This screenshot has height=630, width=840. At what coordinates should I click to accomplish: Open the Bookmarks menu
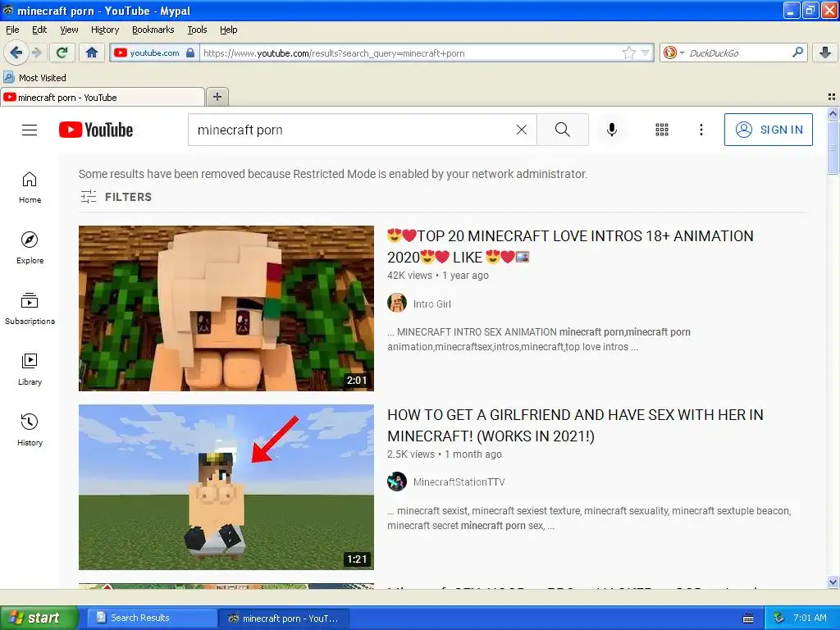coord(153,30)
